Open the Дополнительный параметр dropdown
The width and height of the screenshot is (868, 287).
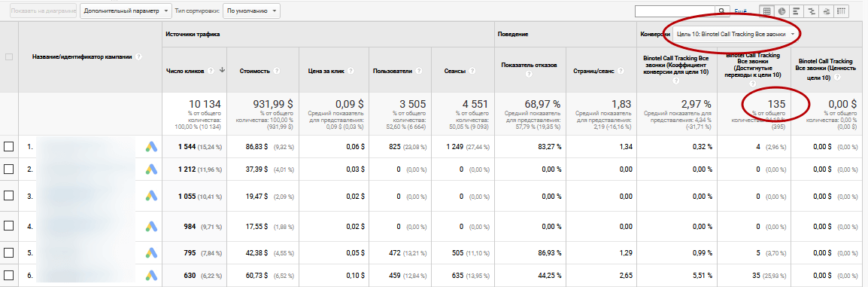(126, 11)
